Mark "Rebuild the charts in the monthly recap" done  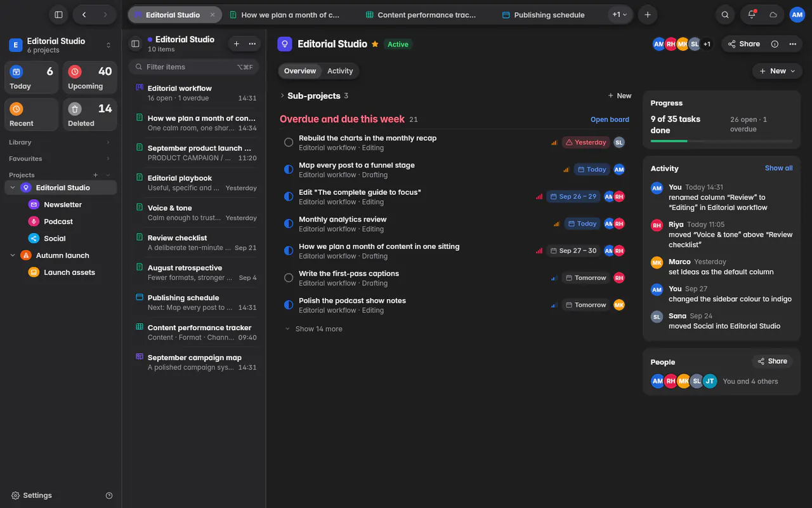pos(289,142)
